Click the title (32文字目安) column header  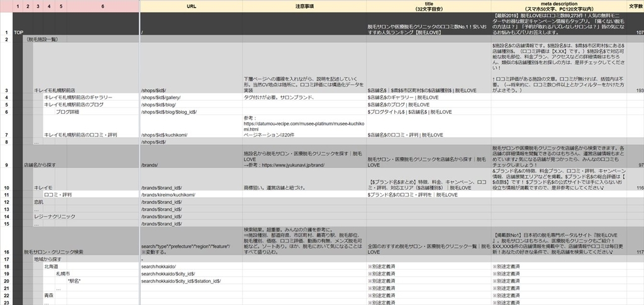(x=428, y=6)
